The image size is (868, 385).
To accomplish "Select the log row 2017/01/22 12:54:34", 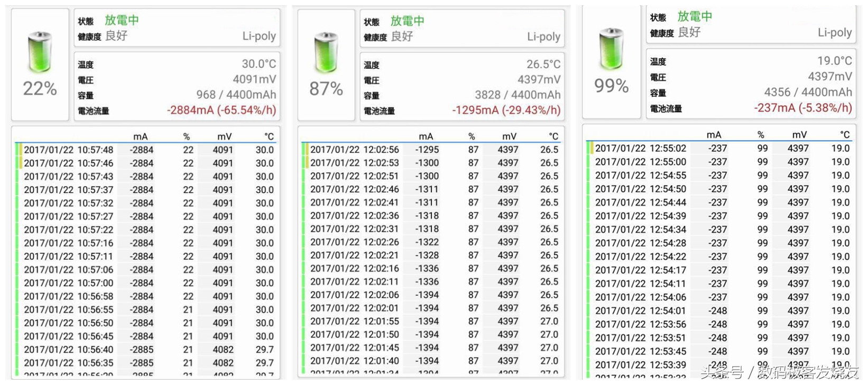I will [719, 230].
